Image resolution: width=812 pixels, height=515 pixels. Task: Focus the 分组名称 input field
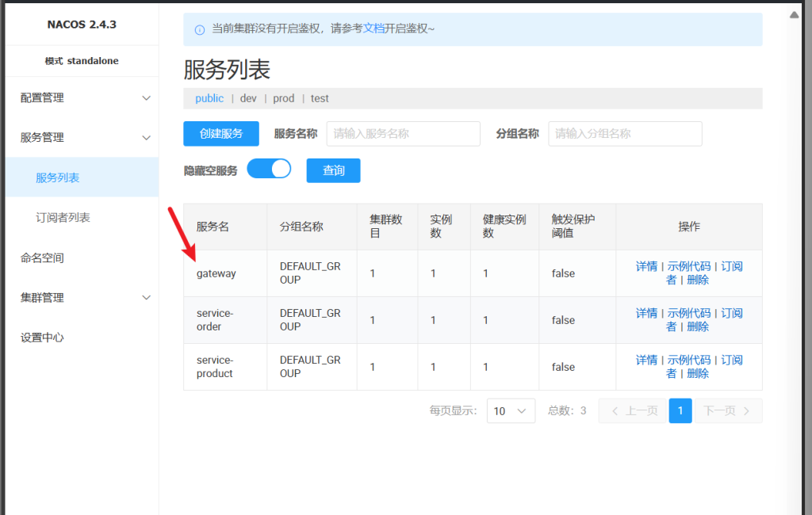pyautogui.click(x=625, y=134)
